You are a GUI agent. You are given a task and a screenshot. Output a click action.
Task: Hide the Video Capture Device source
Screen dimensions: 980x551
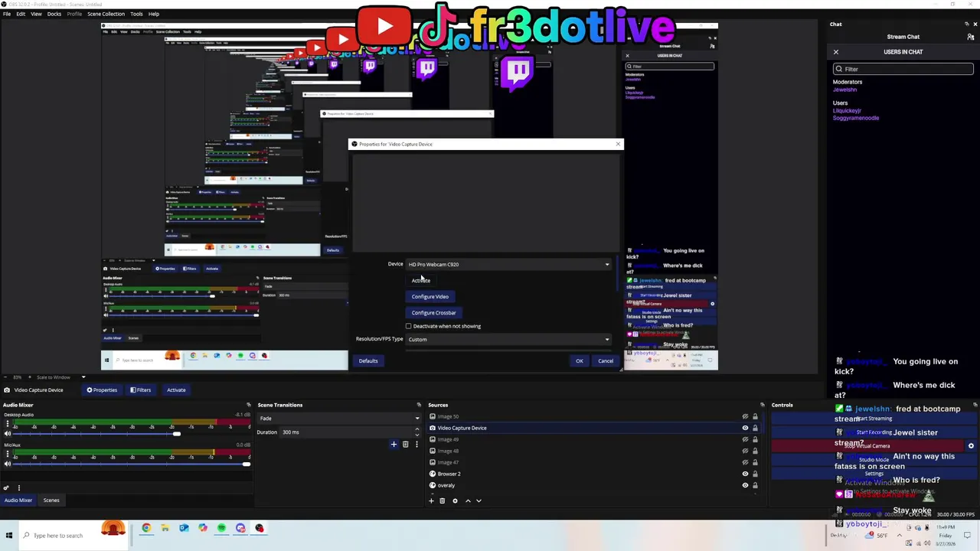click(x=745, y=428)
